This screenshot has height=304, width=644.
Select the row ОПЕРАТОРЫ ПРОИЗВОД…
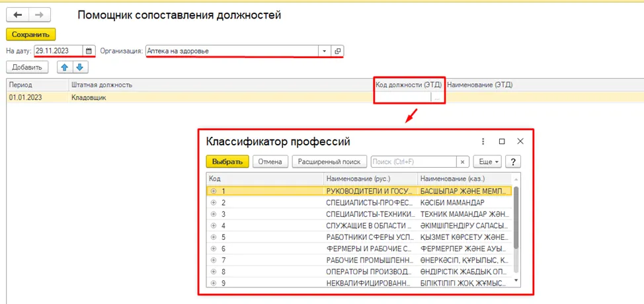coord(359,272)
